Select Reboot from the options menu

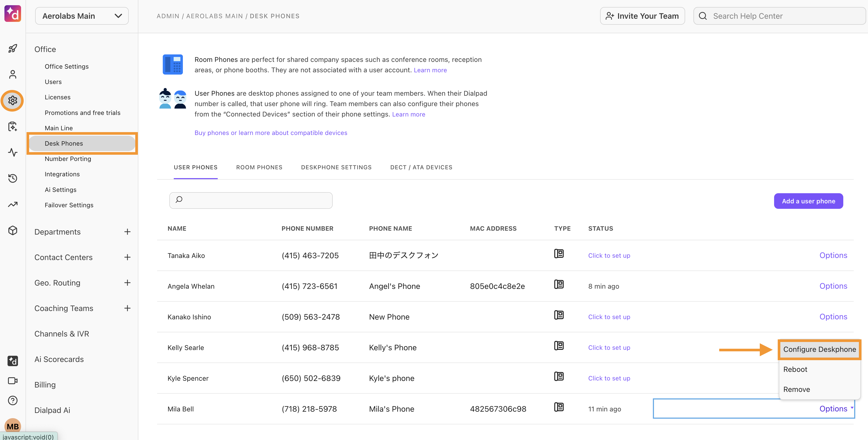819,369
